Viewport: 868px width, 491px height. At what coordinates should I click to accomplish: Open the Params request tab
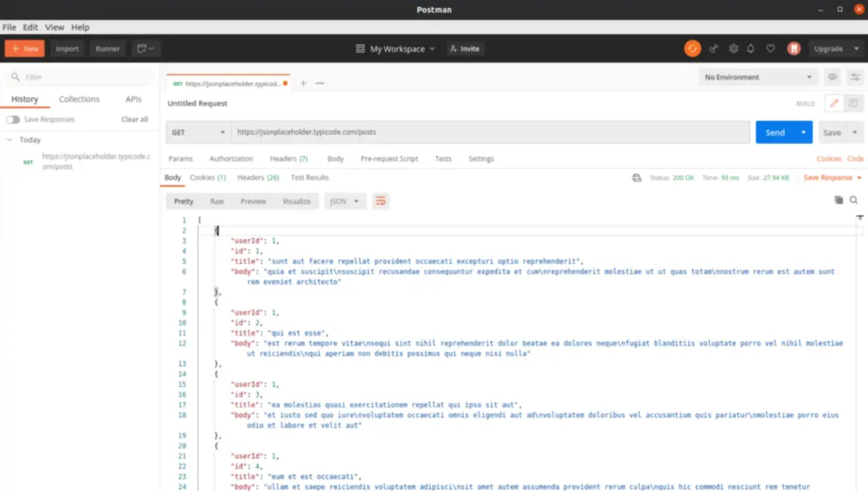point(180,159)
